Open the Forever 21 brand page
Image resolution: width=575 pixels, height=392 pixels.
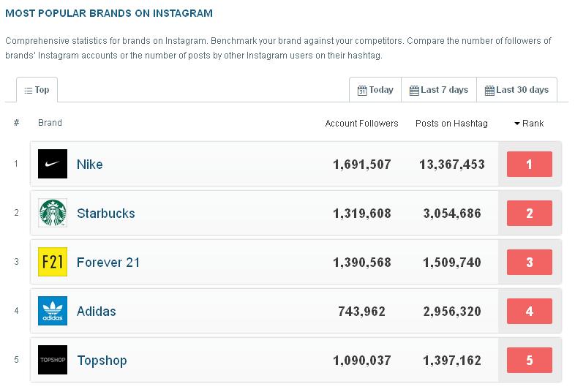(108, 263)
